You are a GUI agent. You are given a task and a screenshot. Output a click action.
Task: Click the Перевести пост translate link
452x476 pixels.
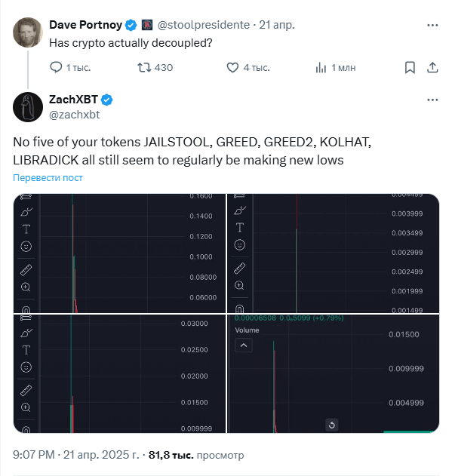48,177
